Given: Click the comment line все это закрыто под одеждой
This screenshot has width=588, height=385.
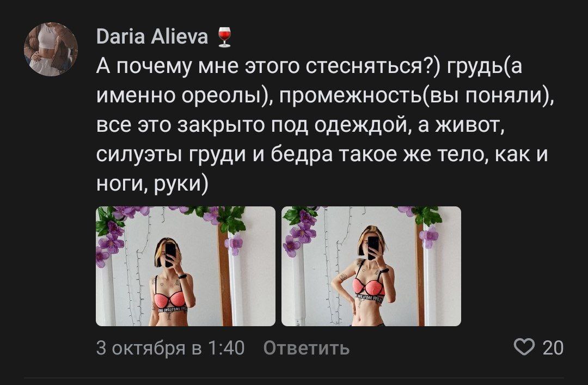Looking at the screenshot, I should click(x=252, y=126).
